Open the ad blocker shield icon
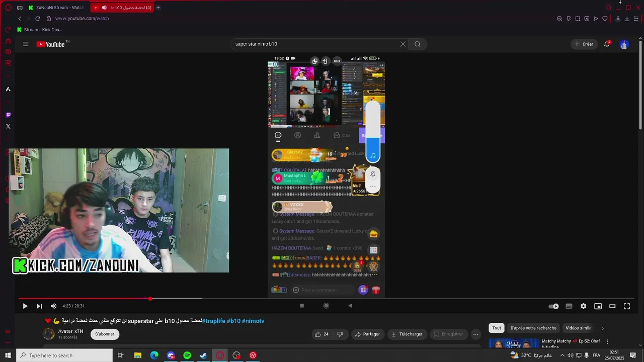Image resolution: width=644 pixels, height=362 pixels. (x=587, y=19)
